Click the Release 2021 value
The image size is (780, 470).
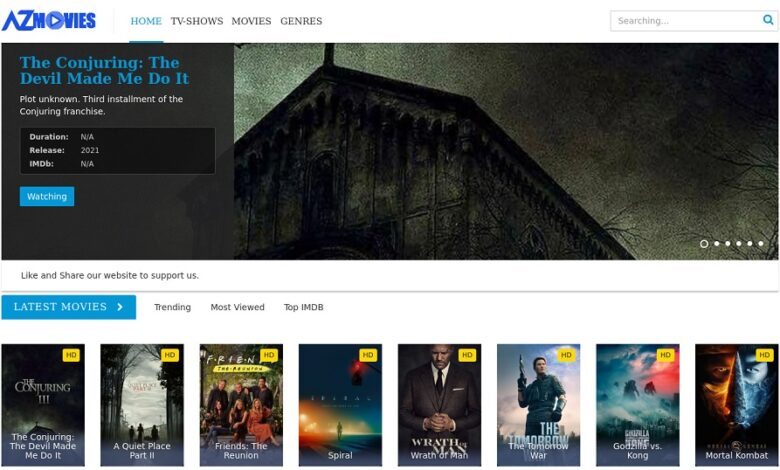coord(90,150)
